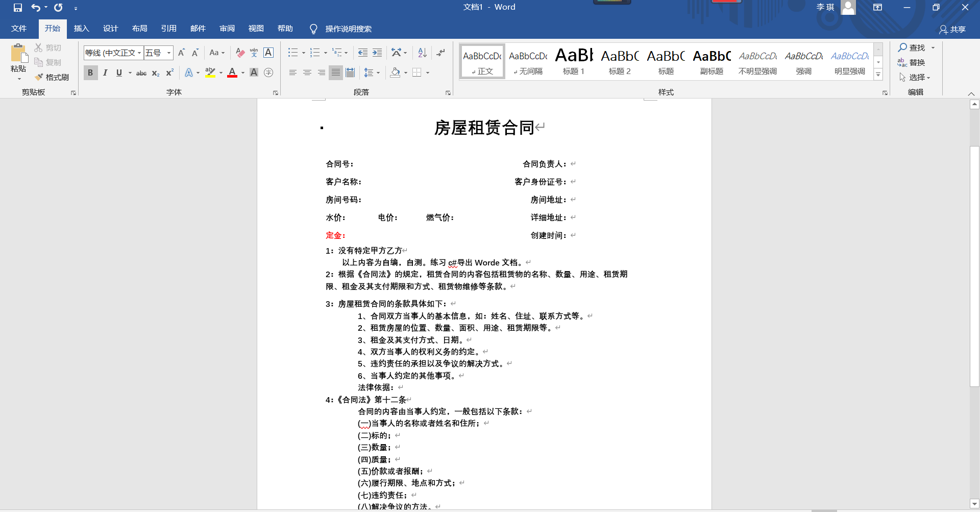
Task: Open the borders dropdown arrow
Action: point(428,72)
